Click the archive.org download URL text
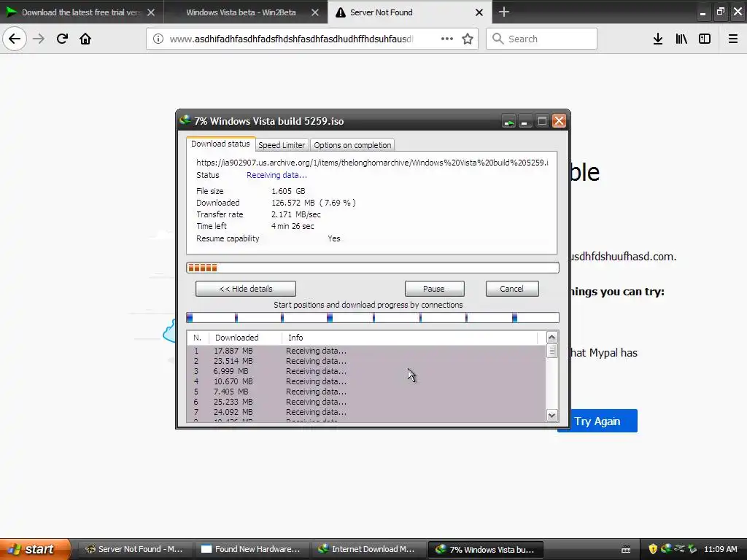The image size is (747, 560). pos(372,163)
